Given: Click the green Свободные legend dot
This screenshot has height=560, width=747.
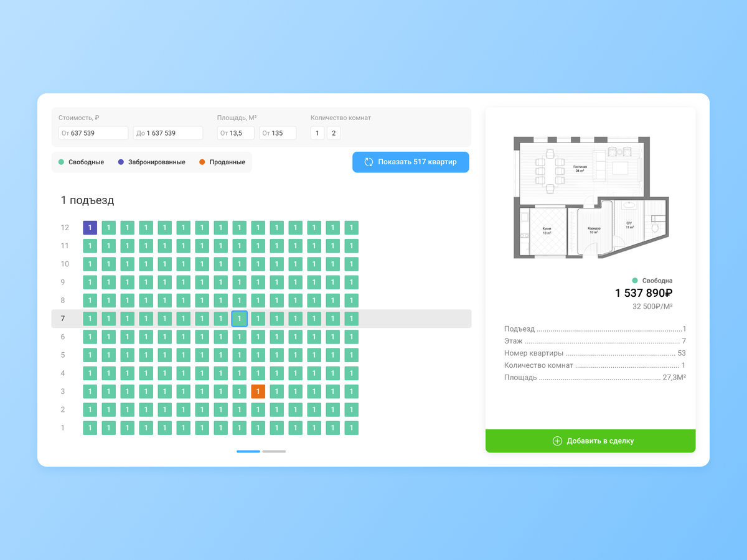Looking at the screenshot, I should coord(62,162).
